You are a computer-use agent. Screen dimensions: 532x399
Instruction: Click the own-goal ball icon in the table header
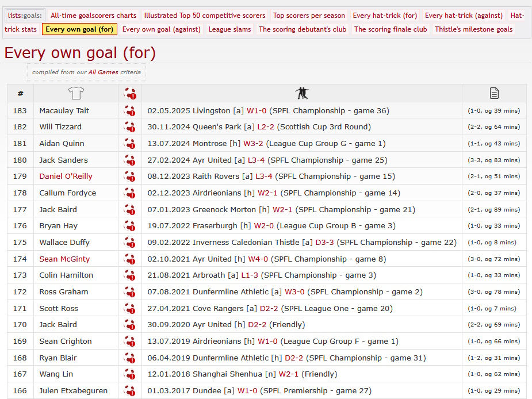(x=130, y=93)
